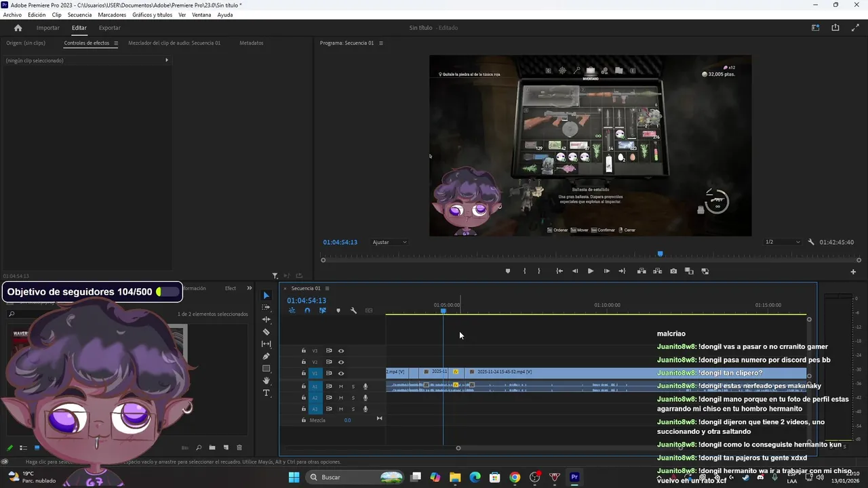The height and width of the screenshot is (488, 868).
Task: Open the Secuencia 01 timeline panel menu
Action: (x=327, y=289)
